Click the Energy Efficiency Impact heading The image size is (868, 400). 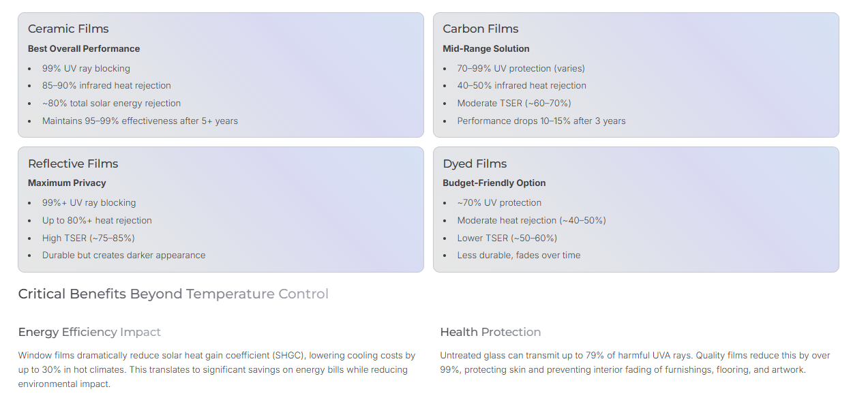pyautogui.click(x=89, y=332)
